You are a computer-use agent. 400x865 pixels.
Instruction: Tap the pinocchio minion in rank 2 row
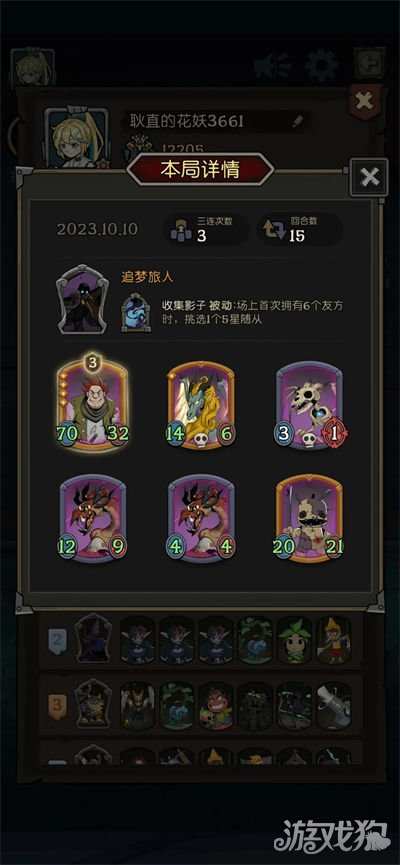point(333,640)
